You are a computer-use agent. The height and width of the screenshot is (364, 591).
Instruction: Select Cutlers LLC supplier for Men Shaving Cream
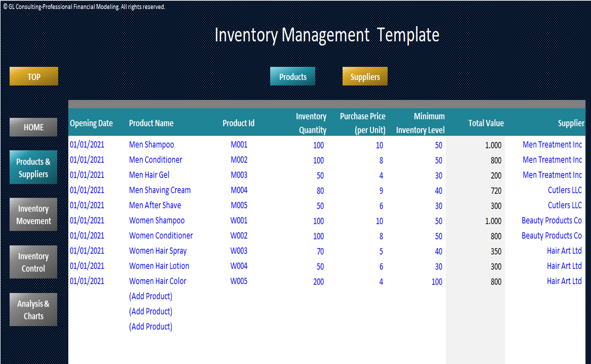pyautogui.click(x=565, y=190)
